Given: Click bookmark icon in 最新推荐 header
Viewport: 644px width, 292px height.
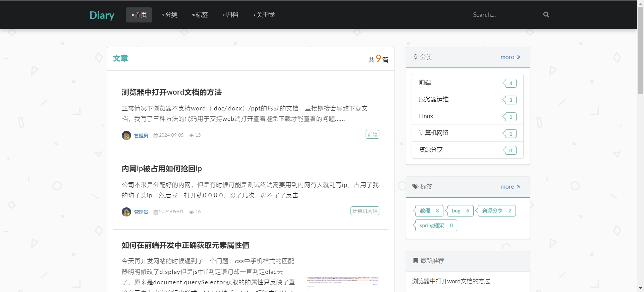Looking at the screenshot, I should pyautogui.click(x=415, y=261).
